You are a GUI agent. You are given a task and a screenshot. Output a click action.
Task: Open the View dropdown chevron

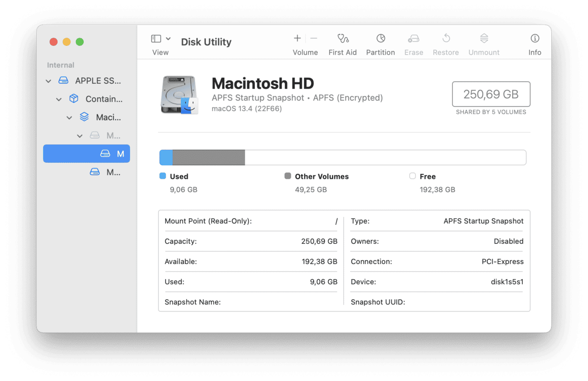click(x=168, y=38)
